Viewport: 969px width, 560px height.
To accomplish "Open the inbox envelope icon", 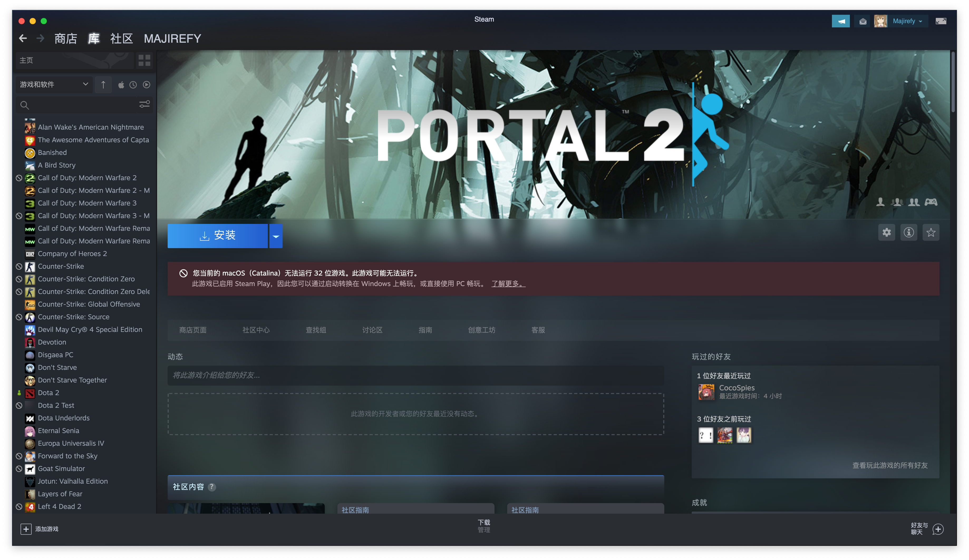I will click(x=863, y=21).
